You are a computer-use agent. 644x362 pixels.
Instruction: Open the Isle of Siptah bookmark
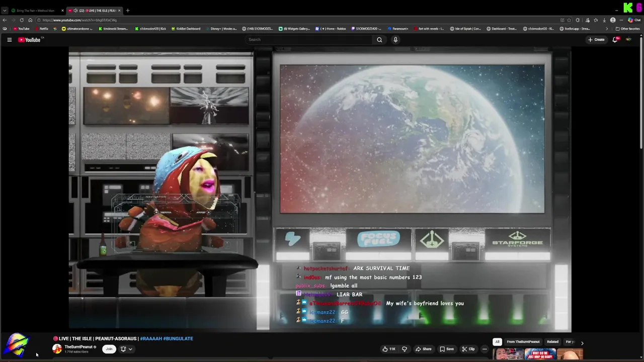tap(465, 29)
